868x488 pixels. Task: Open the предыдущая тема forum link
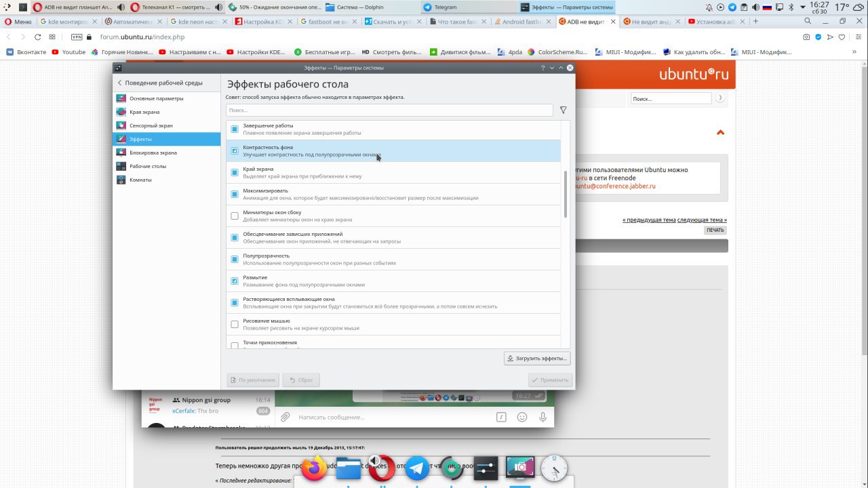[649, 220]
